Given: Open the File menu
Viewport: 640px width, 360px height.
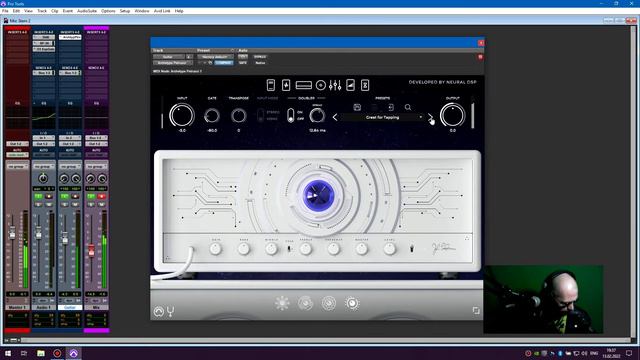Looking at the screenshot, I should coord(5,11).
